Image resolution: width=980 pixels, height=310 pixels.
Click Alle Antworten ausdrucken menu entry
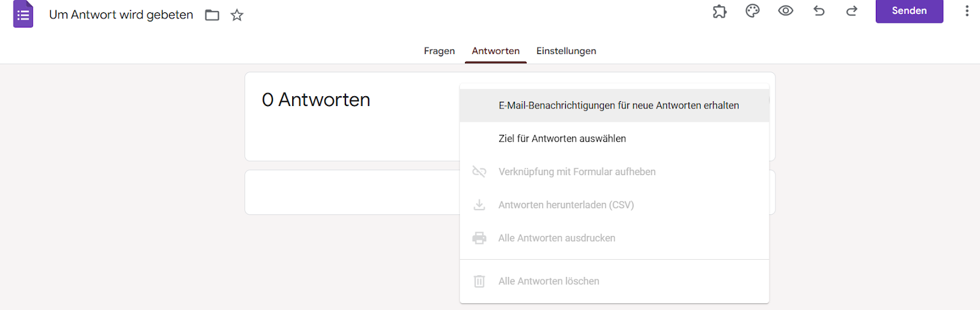[557, 238]
